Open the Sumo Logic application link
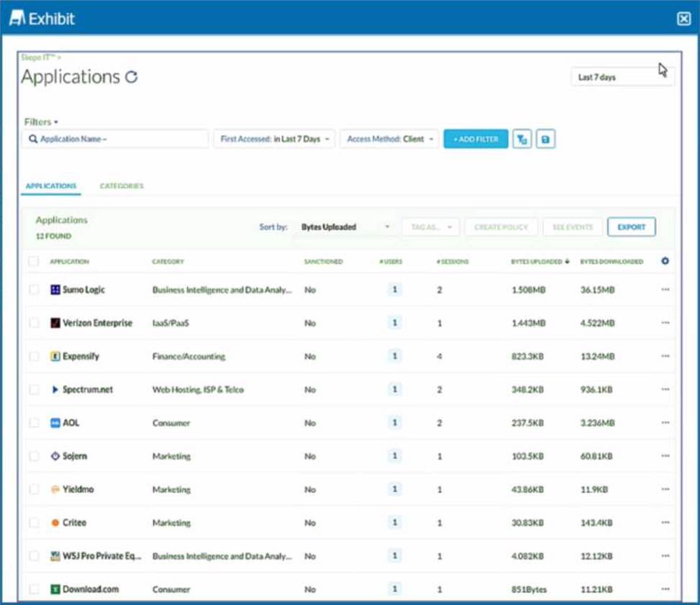This screenshot has height=605, width=700. [x=83, y=290]
